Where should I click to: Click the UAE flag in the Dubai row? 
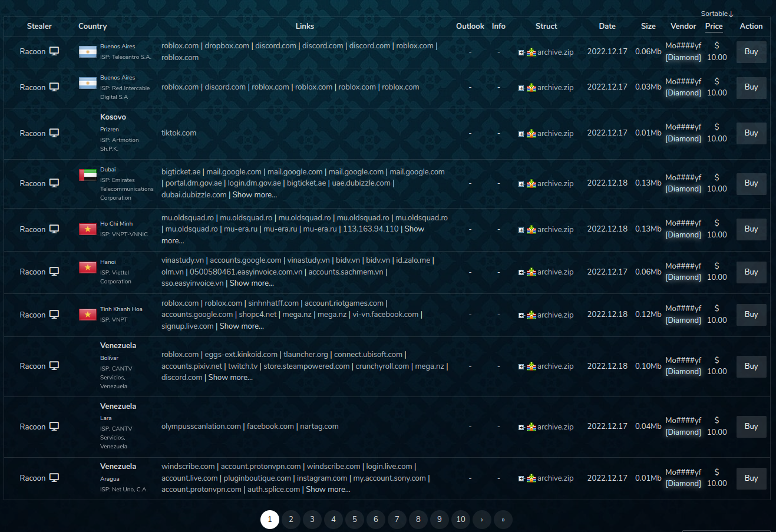click(x=87, y=174)
